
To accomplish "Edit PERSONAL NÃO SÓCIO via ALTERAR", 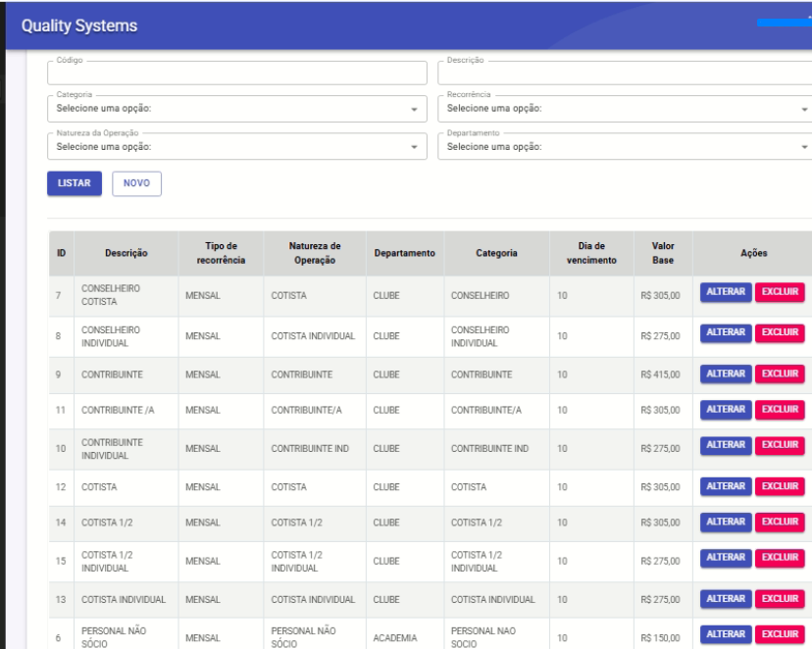I will [x=725, y=634].
